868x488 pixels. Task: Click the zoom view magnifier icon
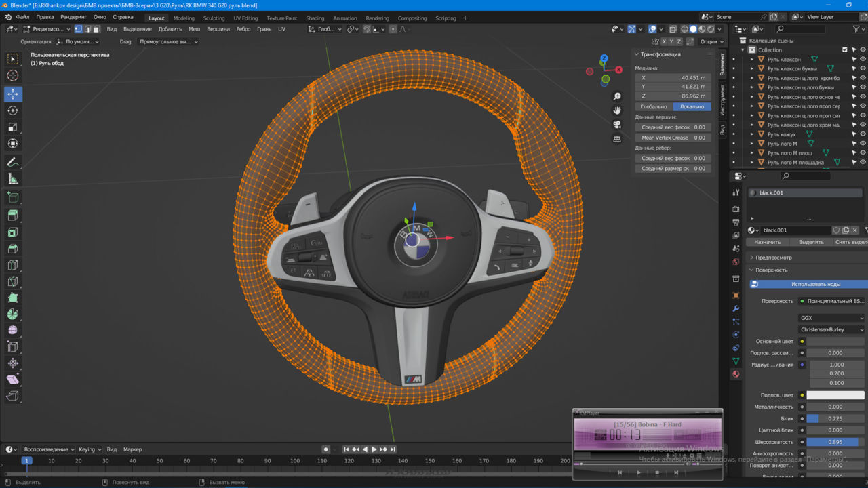[617, 96]
